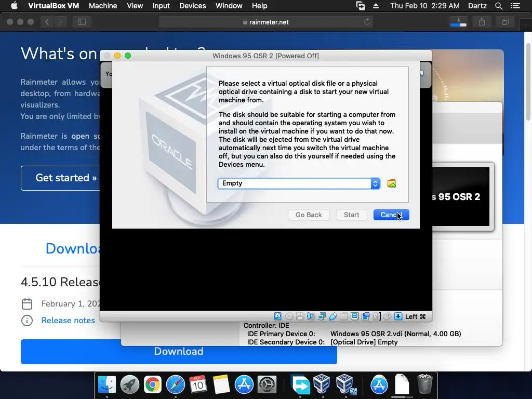Click the Windows 95 OSR 2.vdi storage entry
This screenshot has height=399, width=532.
[x=395, y=334]
